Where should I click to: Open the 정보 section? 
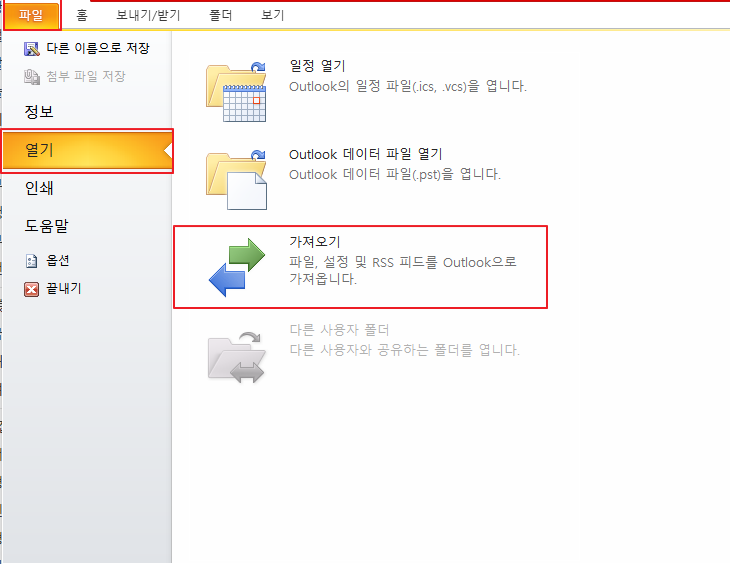click(x=39, y=112)
